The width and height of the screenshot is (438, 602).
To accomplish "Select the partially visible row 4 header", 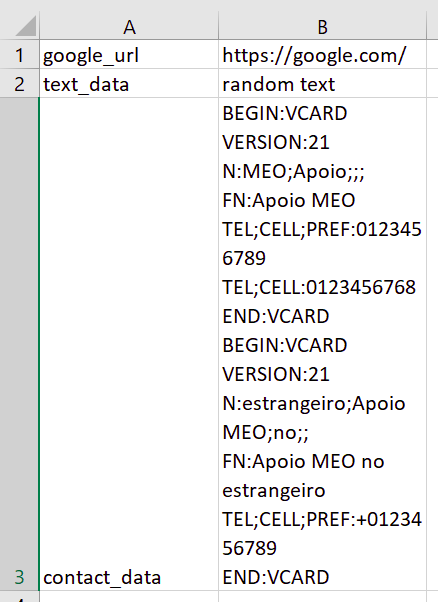I will tap(19, 597).
